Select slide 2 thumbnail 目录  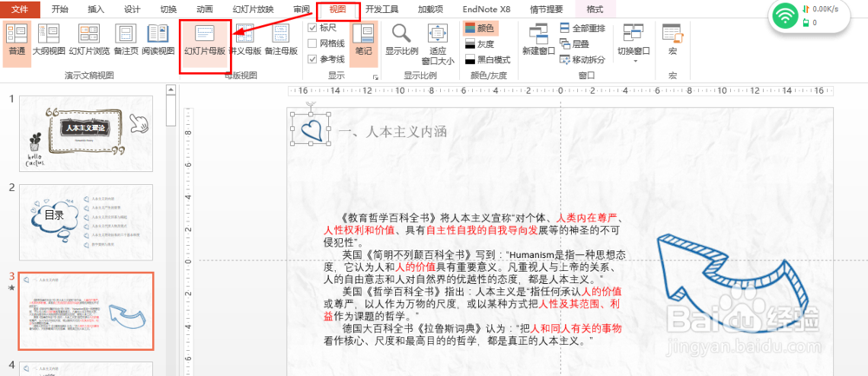coord(86,222)
